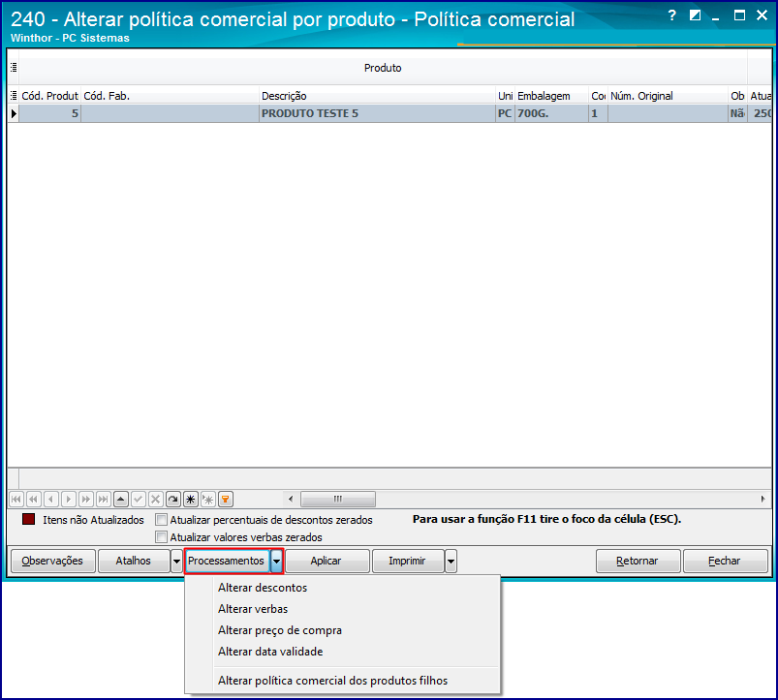Go to first record in navigator
The image size is (778, 700).
coord(16,499)
